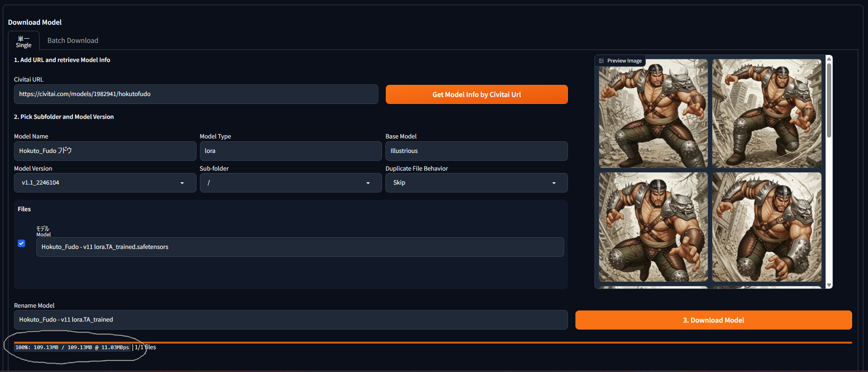
Task: Select the bottom-right preview image thumbnail
Action: click(766, 227)
